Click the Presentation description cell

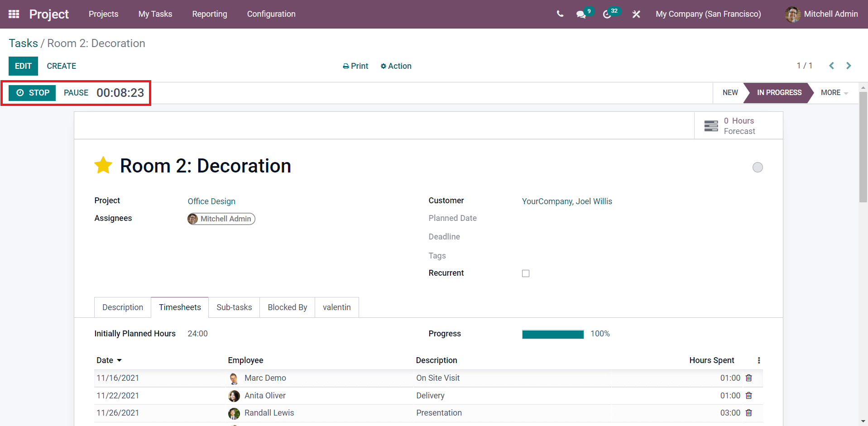coord(439,413)
